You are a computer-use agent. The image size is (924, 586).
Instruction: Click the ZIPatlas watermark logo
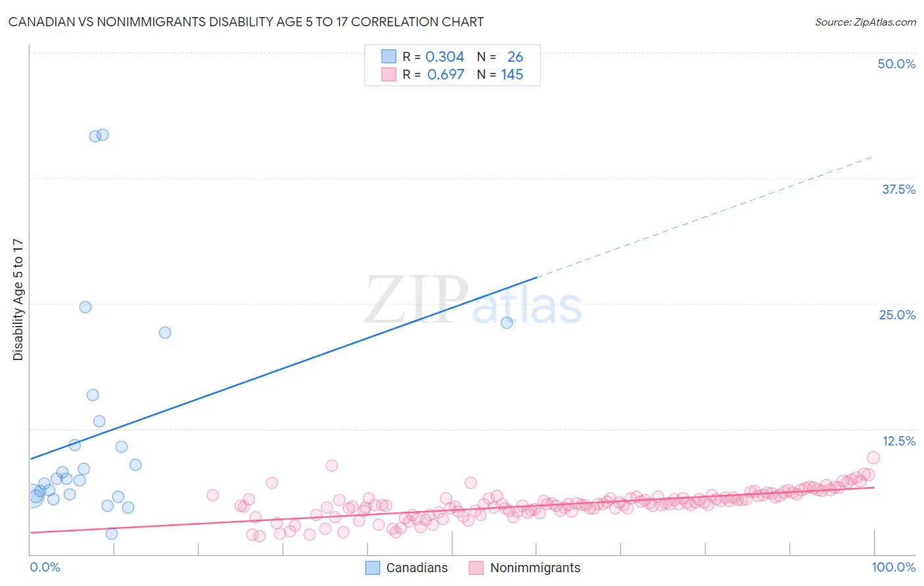click(x=473, y=300)
